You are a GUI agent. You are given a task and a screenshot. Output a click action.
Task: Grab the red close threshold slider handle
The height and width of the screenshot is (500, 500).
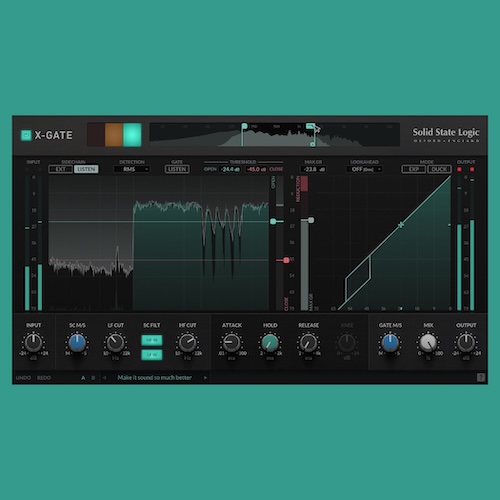pyautogui.click(x=286, y=260)
